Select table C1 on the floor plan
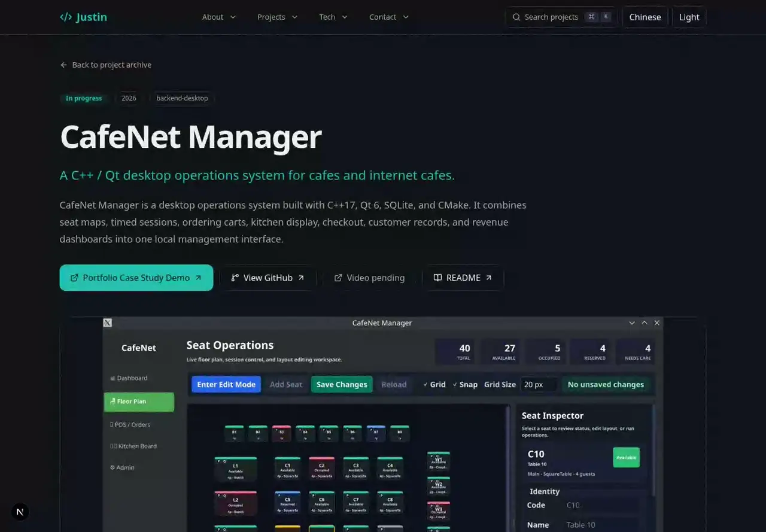Viewport: 766px width, 532px height. pos(287,469)
